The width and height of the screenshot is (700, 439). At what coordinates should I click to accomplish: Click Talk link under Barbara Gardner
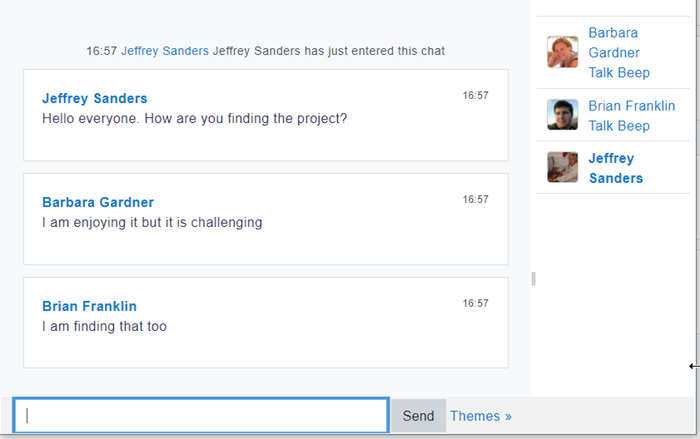click(x=600, y=72)
